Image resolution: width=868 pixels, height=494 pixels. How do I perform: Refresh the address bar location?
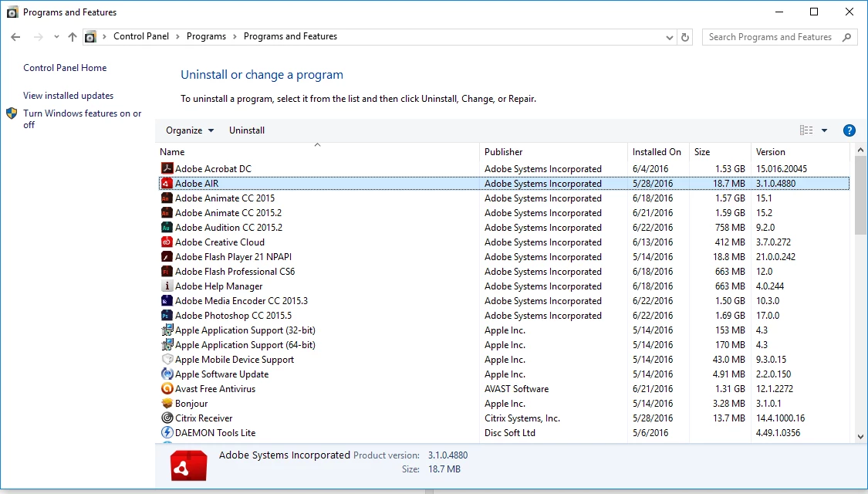click(x=685, y=37)
